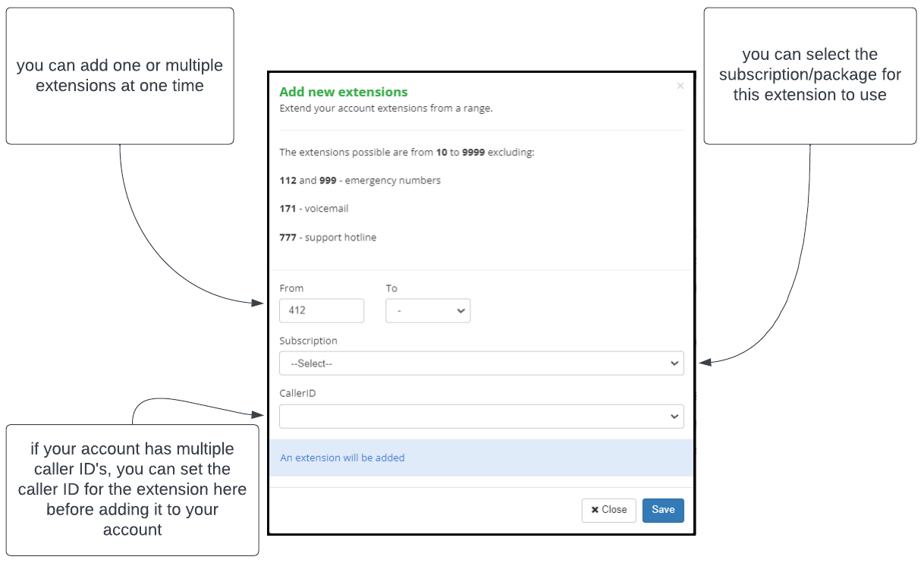Open the To range dropdown
Viewport: 924px width, 563px height.
point(428,310)
